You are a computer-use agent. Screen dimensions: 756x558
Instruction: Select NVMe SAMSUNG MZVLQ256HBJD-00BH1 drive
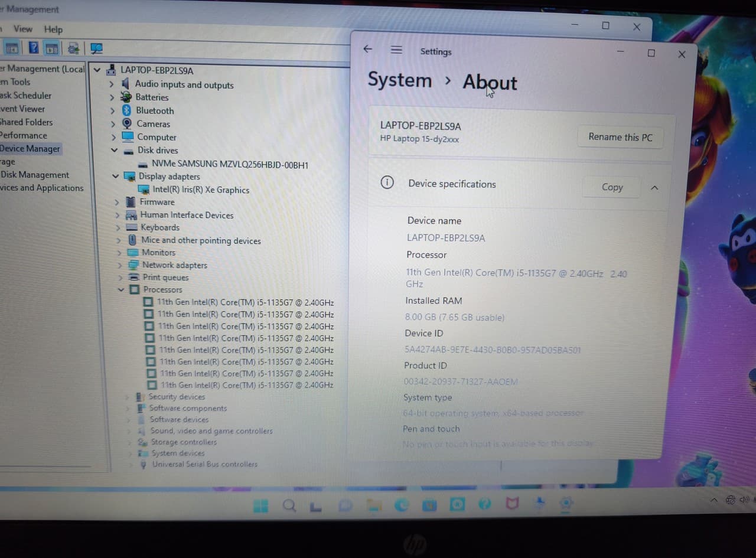(230, 164)
